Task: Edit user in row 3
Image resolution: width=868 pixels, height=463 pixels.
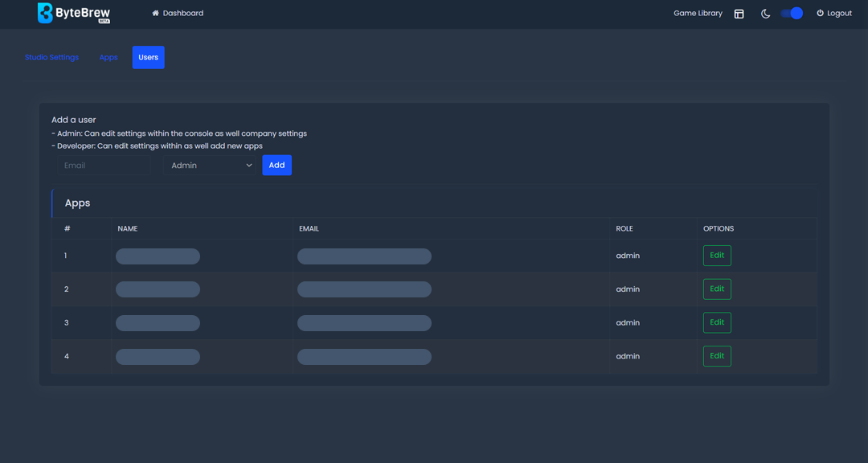Action: [x=717, y=323]
